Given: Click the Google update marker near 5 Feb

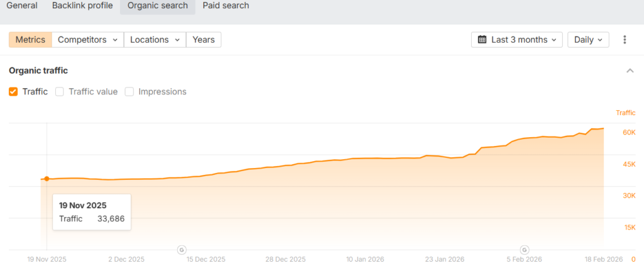Looking at the screenshot, I should point(525,249).
